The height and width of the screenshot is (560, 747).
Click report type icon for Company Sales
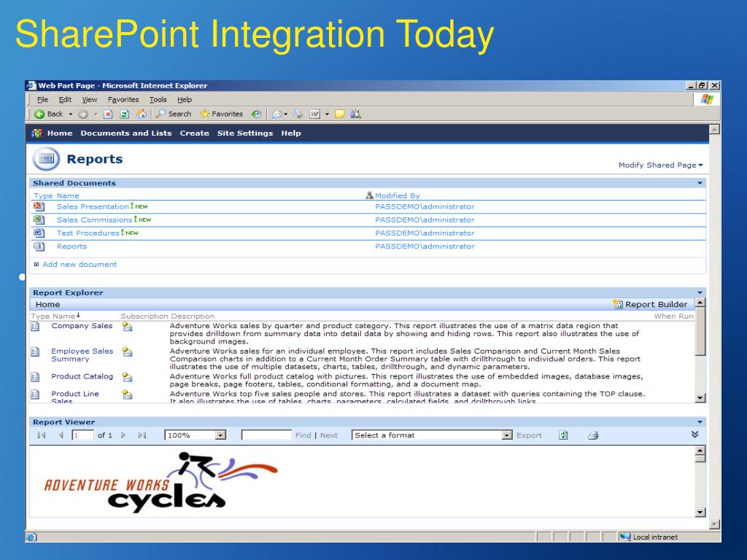[x=35, y=326]
